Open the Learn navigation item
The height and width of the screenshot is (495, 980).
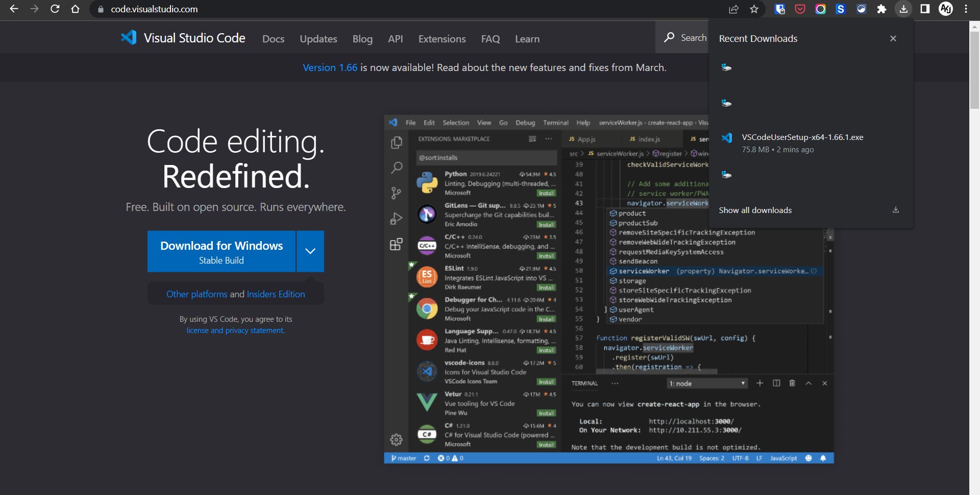tap(527, 39)
